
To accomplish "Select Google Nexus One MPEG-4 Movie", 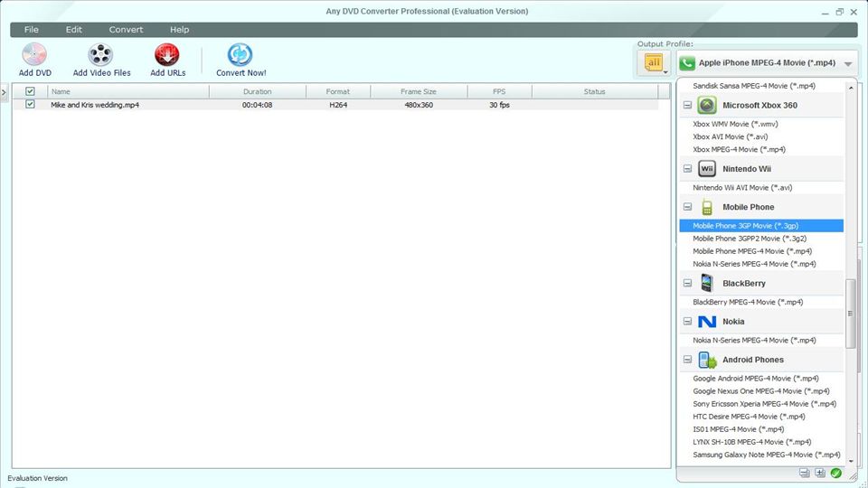I will point(761,391).
